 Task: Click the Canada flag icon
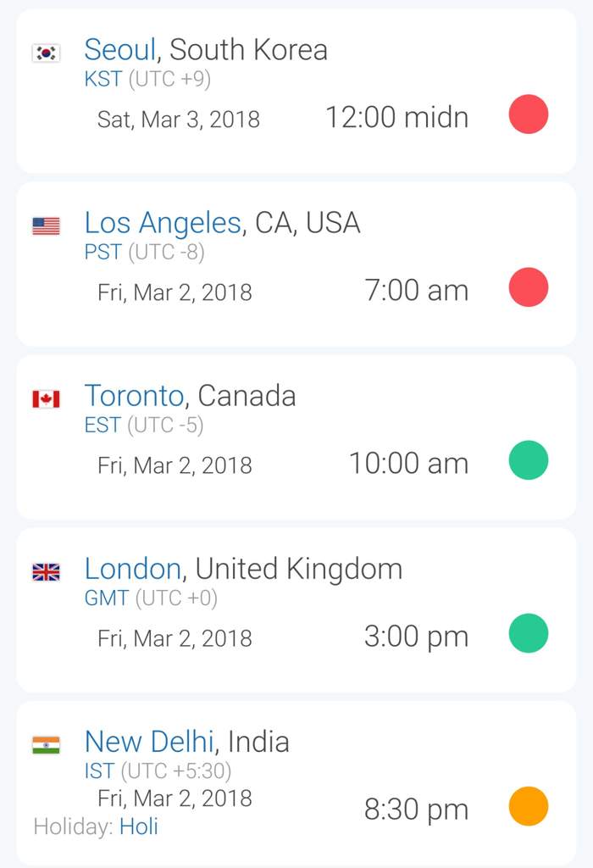pyautogui.click(x=46, y=398)
